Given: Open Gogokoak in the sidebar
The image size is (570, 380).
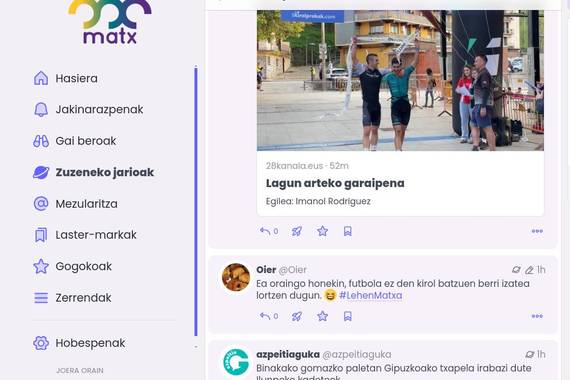Looking at the screenshot, I should point(84,267).
